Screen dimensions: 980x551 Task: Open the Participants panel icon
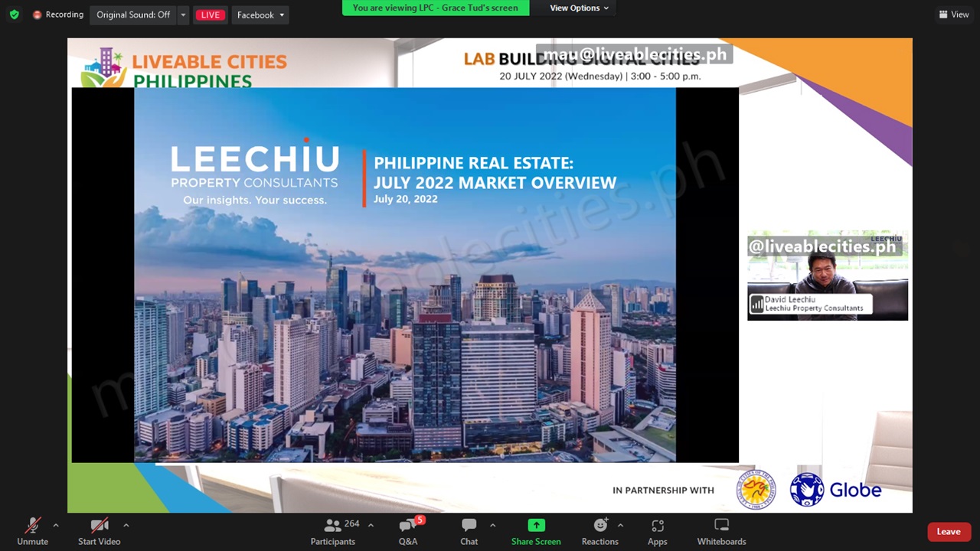(x=332, y=526)
